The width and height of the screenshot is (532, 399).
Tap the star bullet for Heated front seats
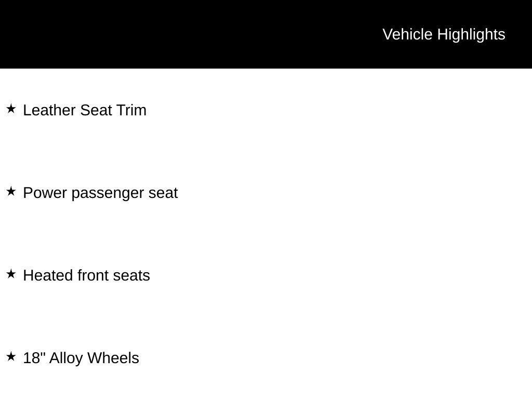[11, 274]
